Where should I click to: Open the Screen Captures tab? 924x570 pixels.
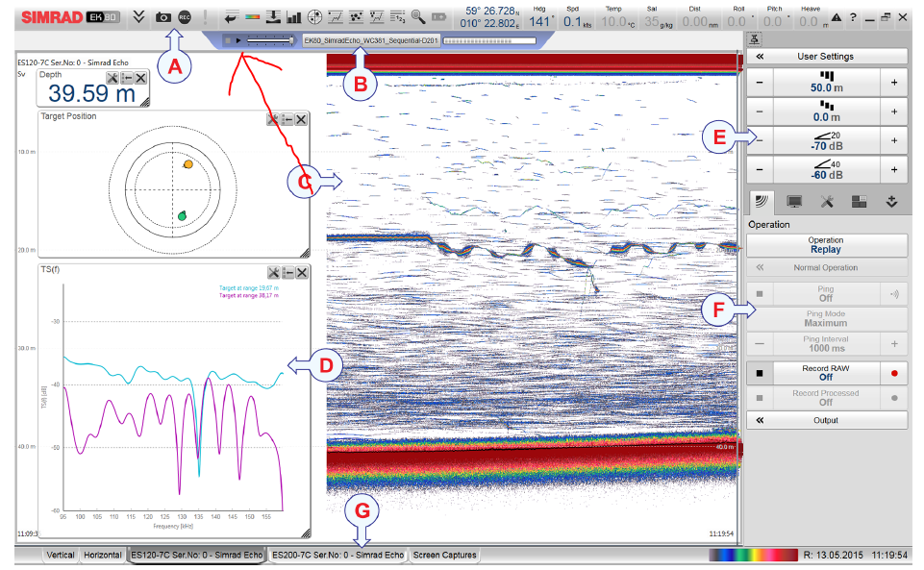pos(444,556)
